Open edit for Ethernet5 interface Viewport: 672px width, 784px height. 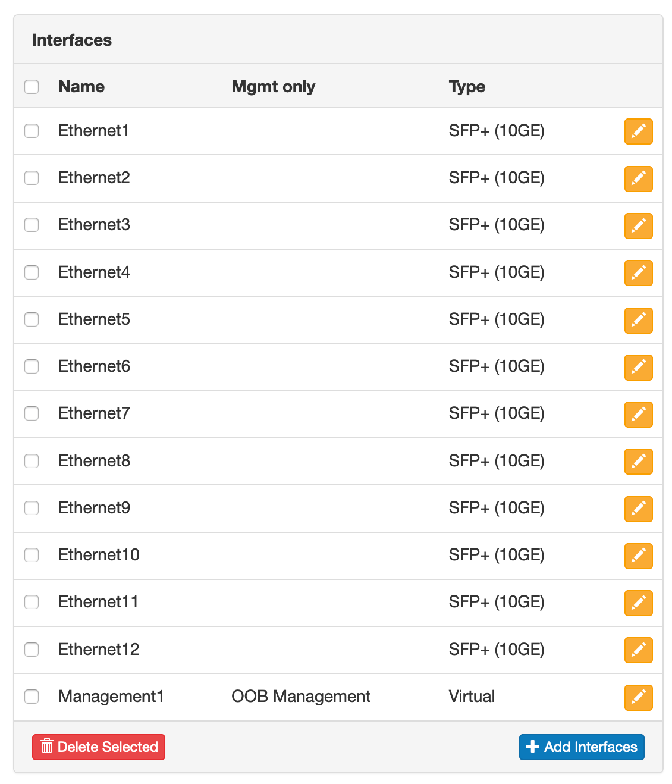tap(638, 320)
